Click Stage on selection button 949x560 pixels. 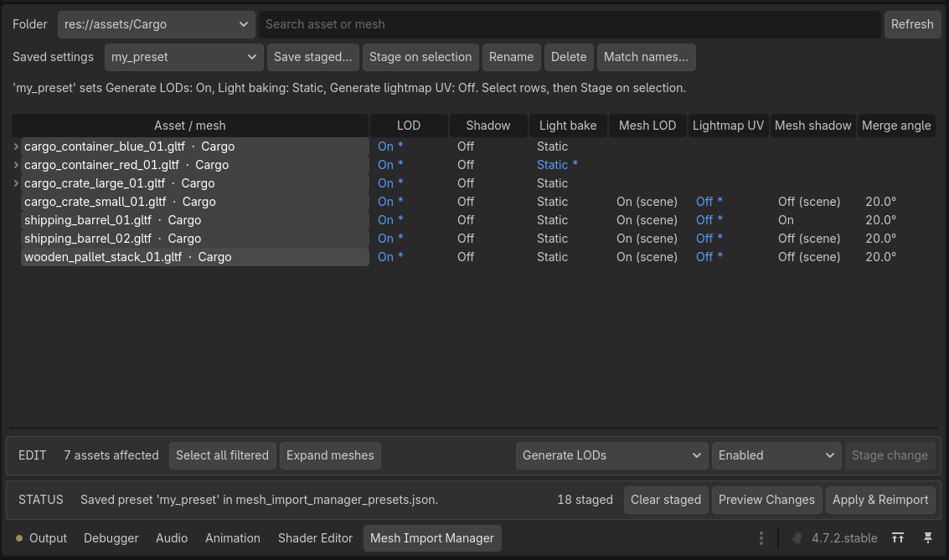tap(420, 57)
